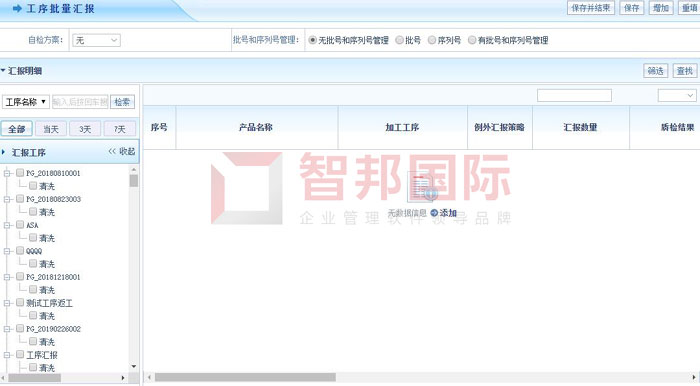Click the tree panel vertical scrollbar thumb

coord(133,180)
